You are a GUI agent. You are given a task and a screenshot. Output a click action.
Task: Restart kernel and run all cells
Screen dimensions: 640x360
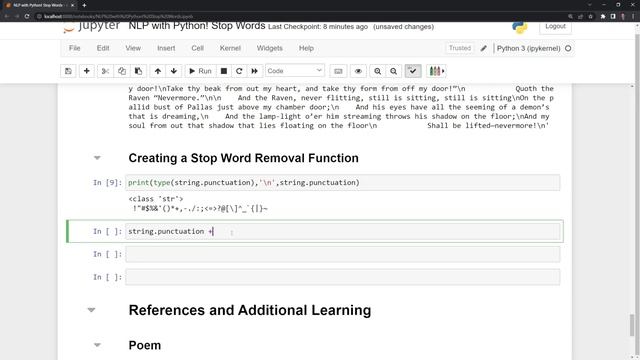[255, 71]
